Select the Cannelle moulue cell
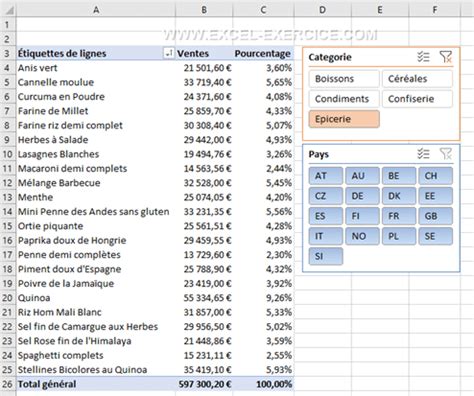 click(x=96, y=82)
